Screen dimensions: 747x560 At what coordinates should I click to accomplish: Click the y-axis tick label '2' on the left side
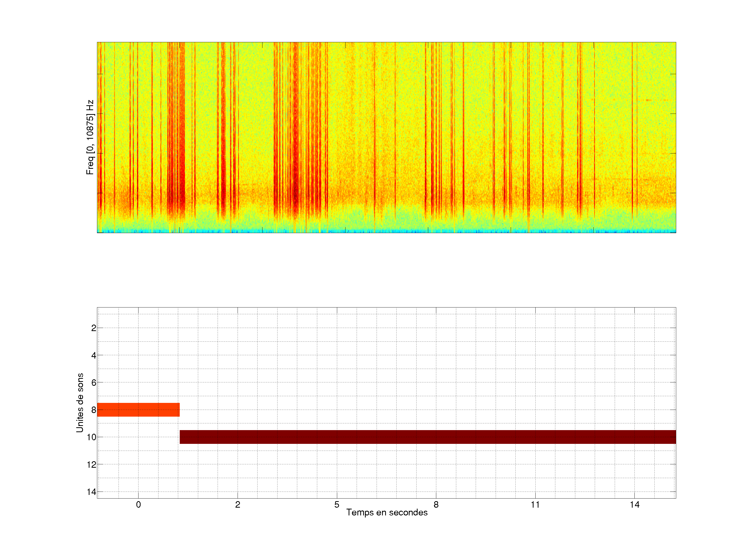tap(94, 328)
